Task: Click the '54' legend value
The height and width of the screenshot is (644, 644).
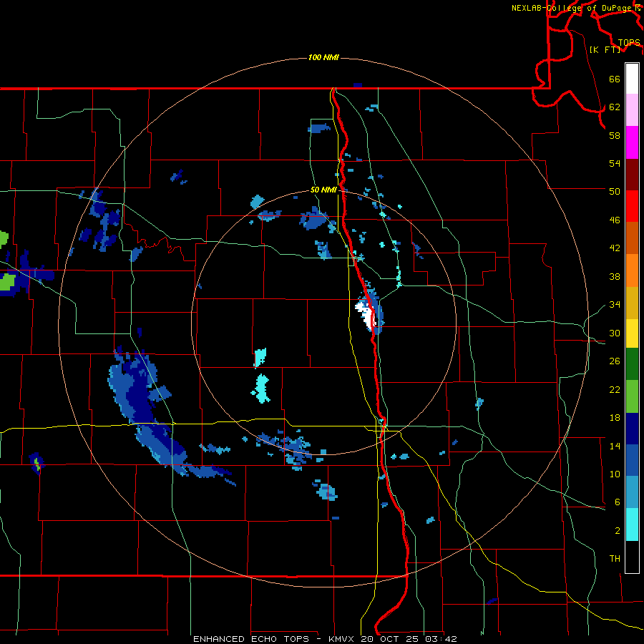Action: click(615, 163)
